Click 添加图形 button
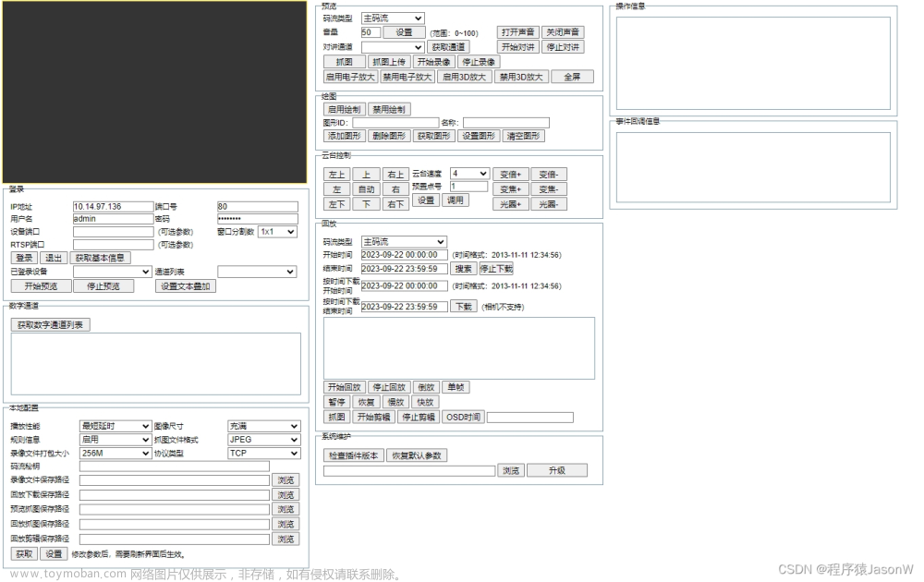924x582 pixels. click(x=344, y=136)
